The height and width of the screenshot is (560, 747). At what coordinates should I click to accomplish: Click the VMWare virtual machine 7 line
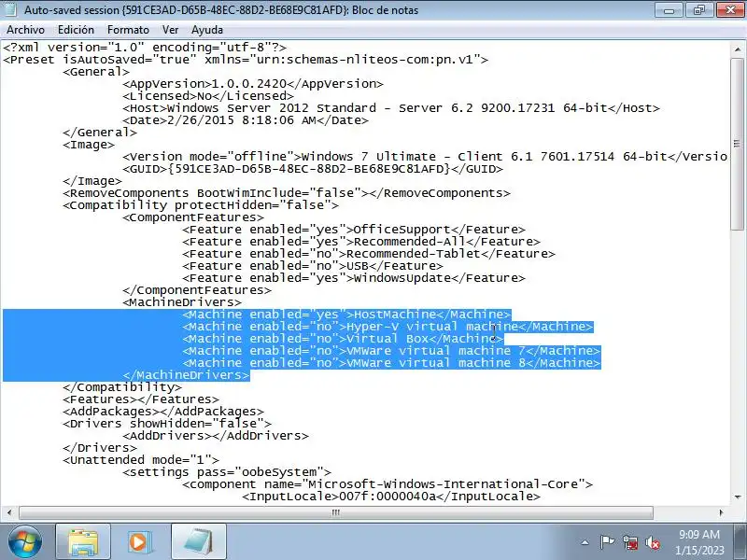391,351
